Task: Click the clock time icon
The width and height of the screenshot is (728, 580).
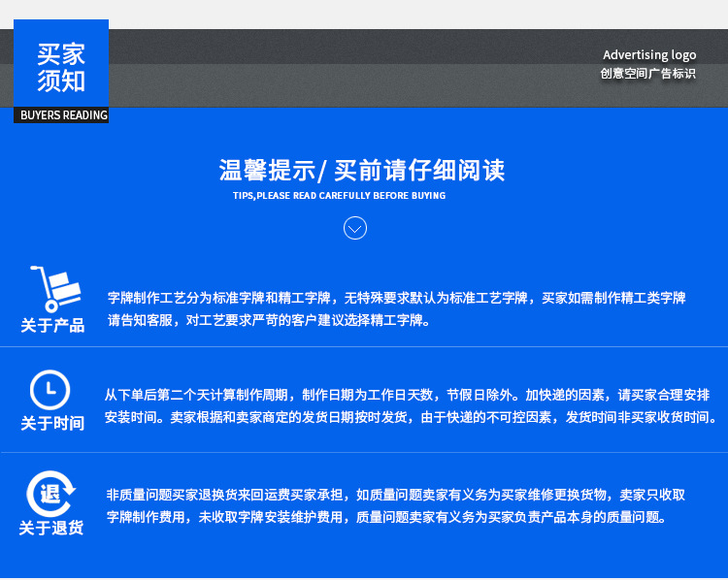Action: pyautogui.click(x=50, y=390)
